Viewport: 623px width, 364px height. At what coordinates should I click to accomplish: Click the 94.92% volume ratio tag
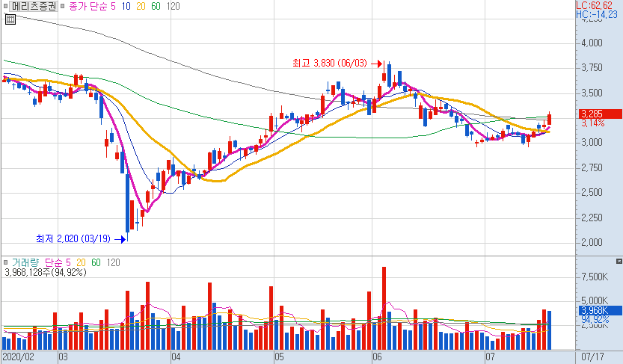point(595,320)
